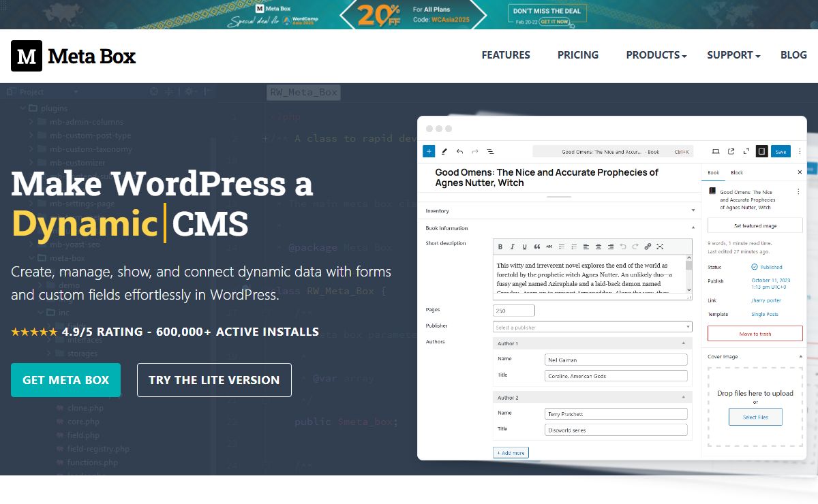Click TRY THE LITE VERSION button

coord(214,380)
